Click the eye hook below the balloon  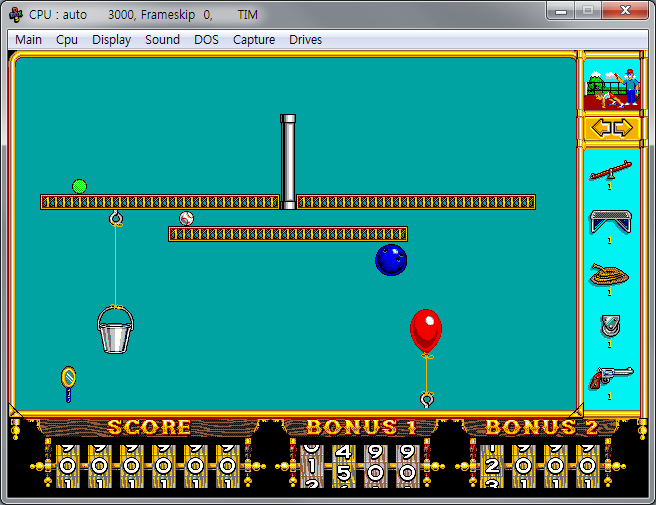427,399
